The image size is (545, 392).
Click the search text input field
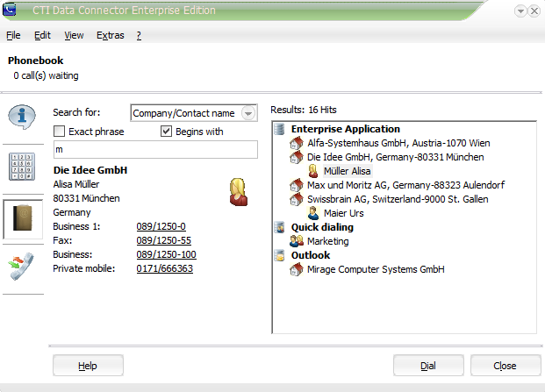154,150
